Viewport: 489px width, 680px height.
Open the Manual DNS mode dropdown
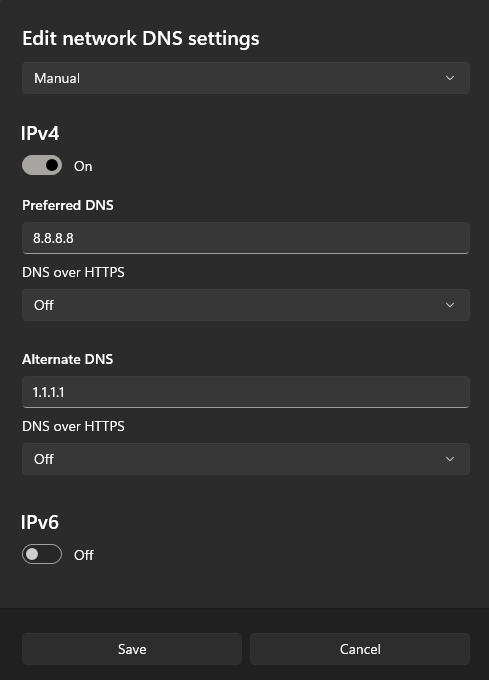[x=246, y=78]
